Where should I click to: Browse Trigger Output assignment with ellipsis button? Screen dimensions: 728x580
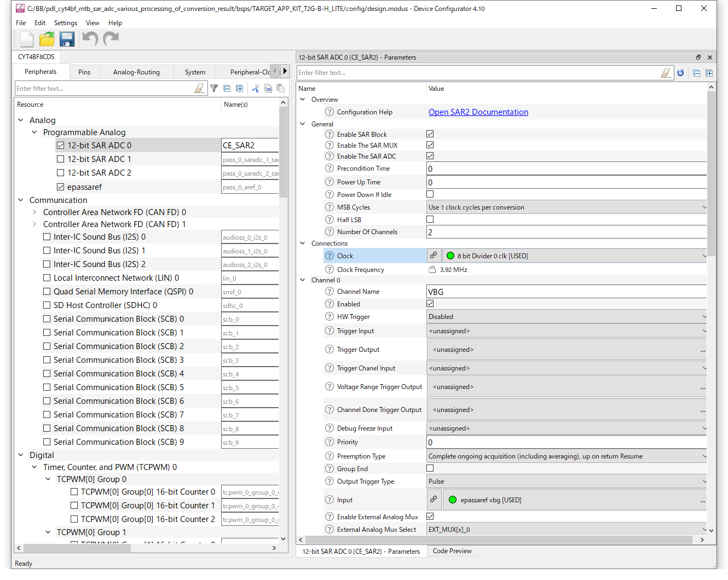(x=703, y=350)
